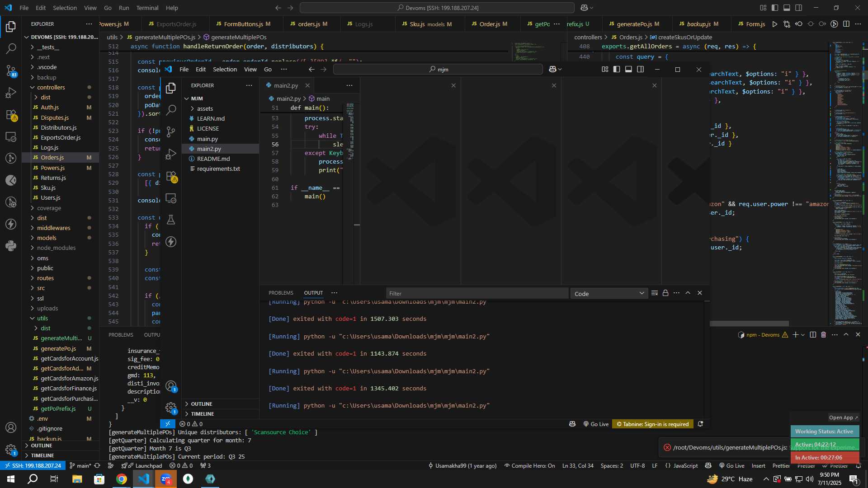Viewport: 868px width, 488px height.
Task: Toggle panel in Devoms title bar
Action: click(787, 8)
